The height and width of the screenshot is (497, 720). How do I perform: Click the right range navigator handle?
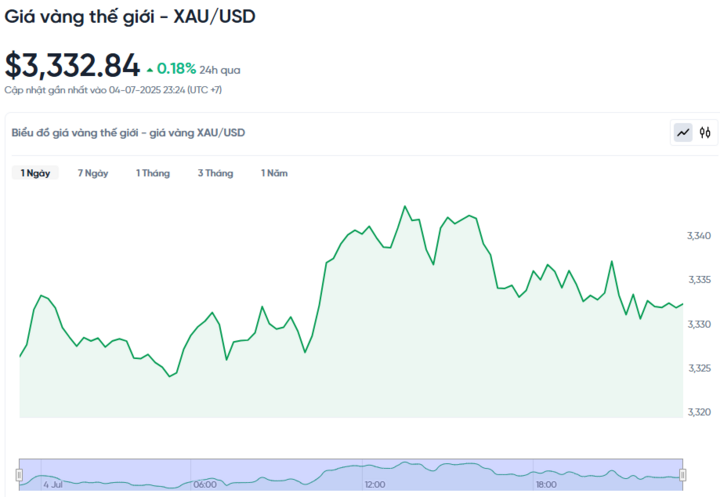coord(683,474)
